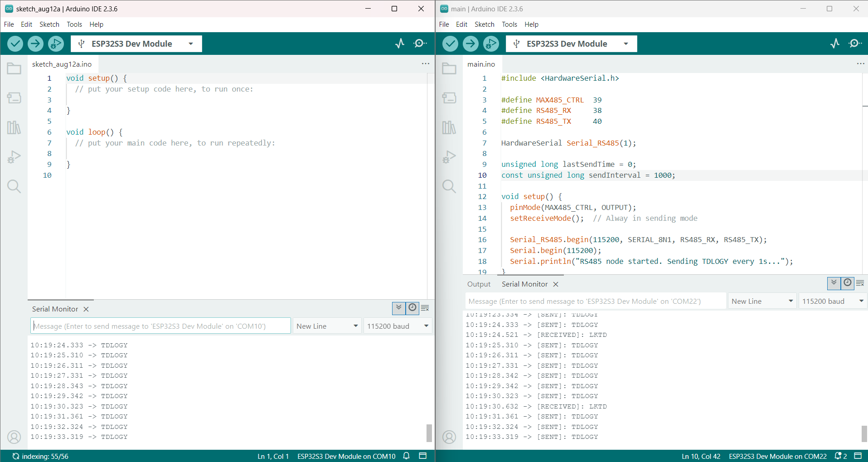Viewport: 868px width, 462px height.
Task: Open Help menu in main window
Action: point(532,24)
